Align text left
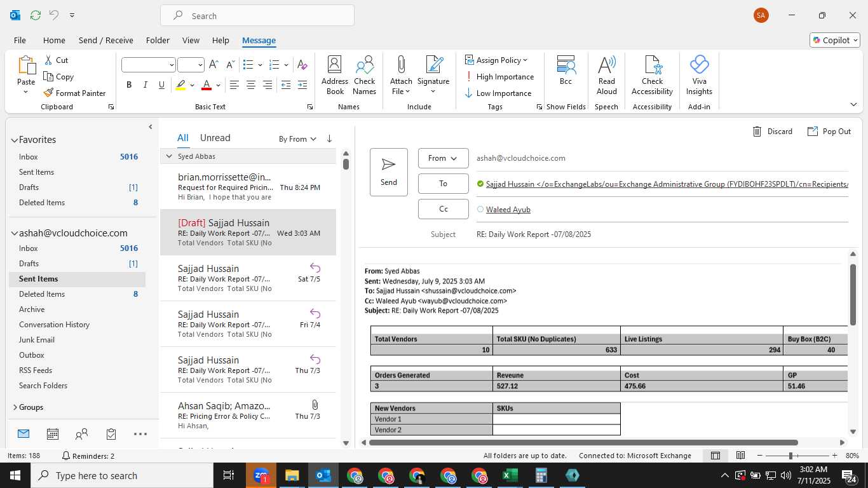 click(234, 85)
